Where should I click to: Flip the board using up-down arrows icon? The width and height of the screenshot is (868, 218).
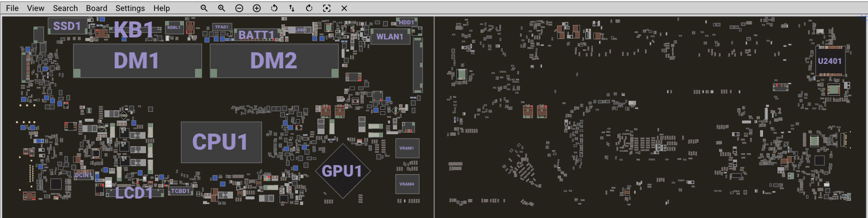pos(291,8)
